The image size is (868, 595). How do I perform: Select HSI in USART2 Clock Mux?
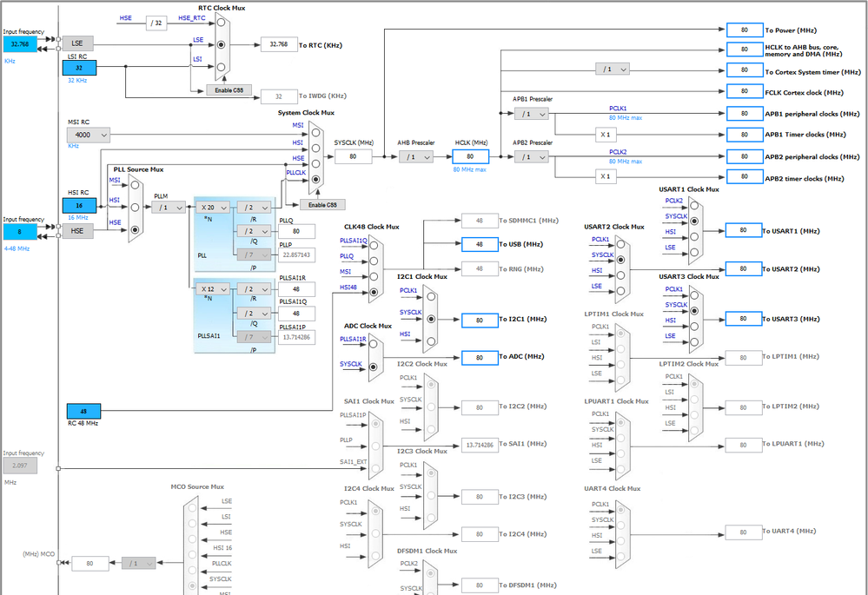[x=620, y=275]
